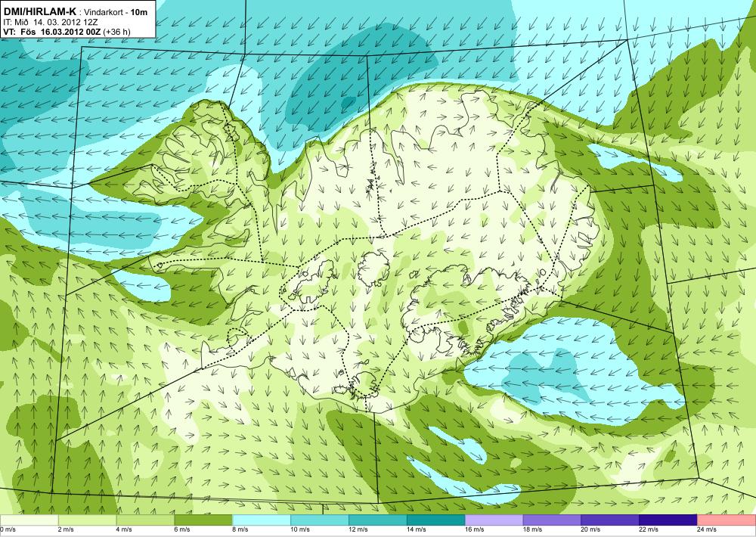Screen dimensions: 756x537
Task: Select the "Vindarkort - 10m" map type text
Action: pos(115,12)
